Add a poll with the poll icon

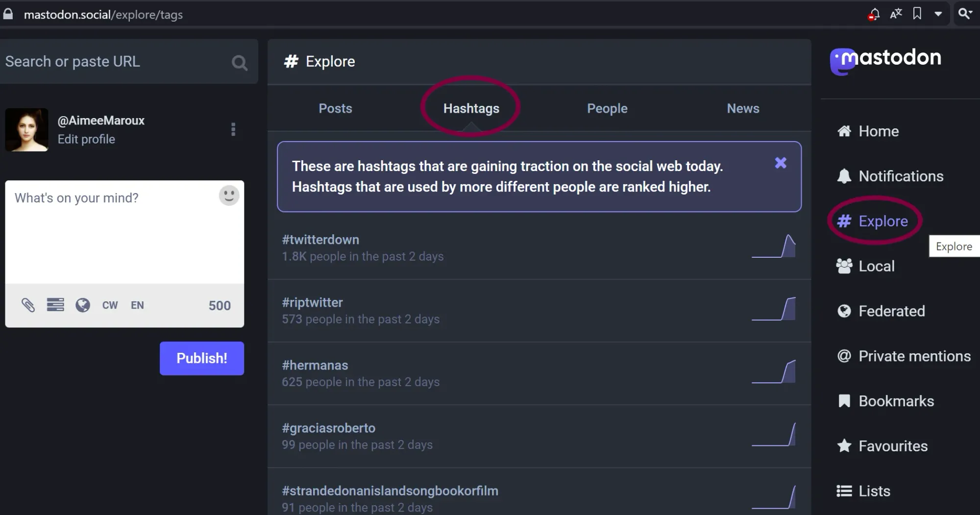55,305
